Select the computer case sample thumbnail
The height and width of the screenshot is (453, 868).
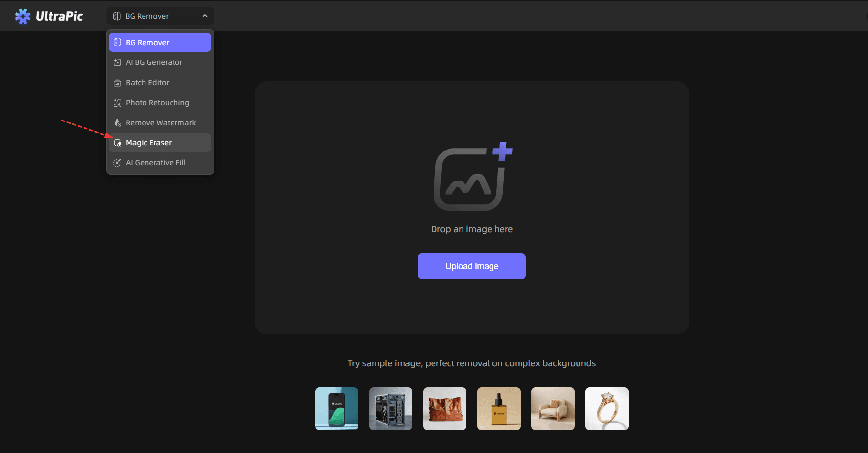tap(391, 409)
